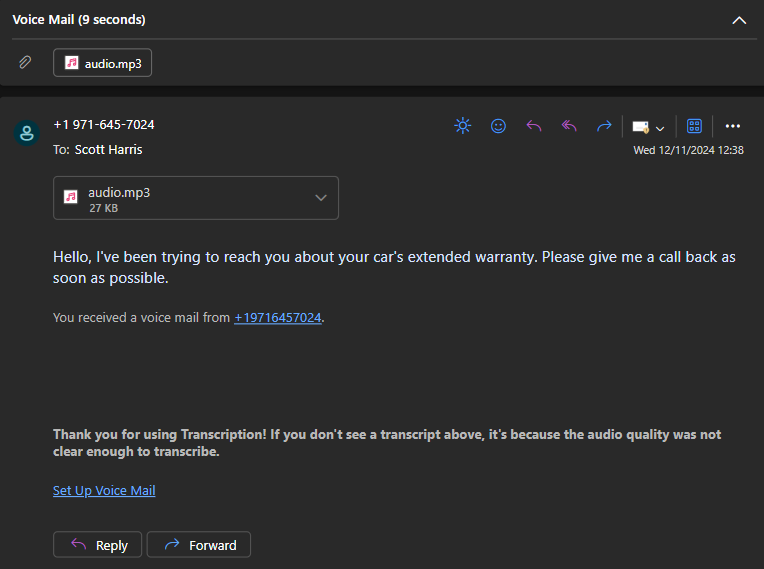This screenshot has width=764, height=569.
Task: Click the light mode sun icon
Action: pyautogui.click(x=462, y=126)
